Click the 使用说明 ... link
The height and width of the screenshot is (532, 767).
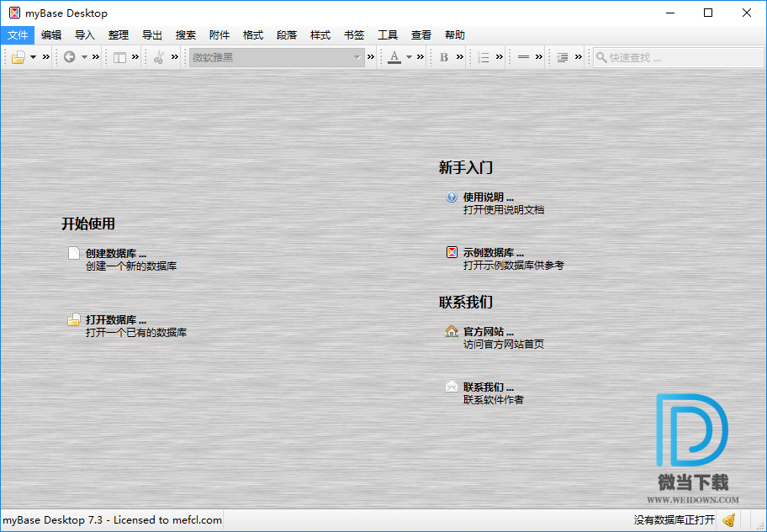coord(489,197)
